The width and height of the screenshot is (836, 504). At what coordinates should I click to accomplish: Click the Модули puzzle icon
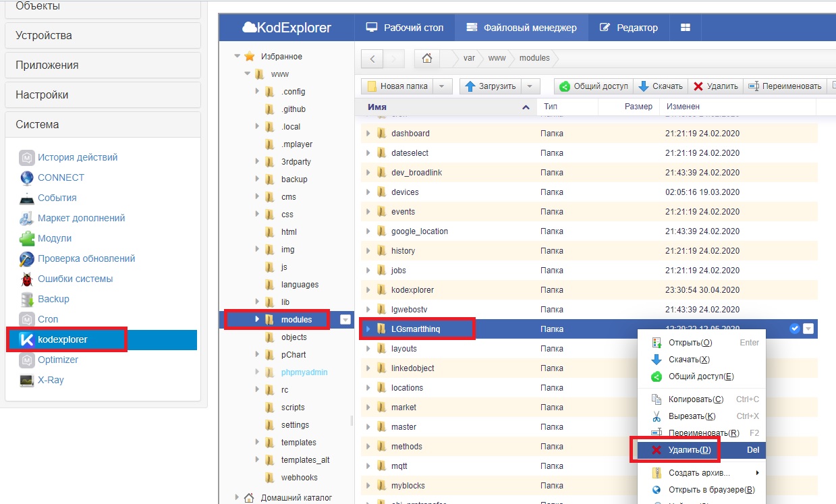click(x=27, y=238)
